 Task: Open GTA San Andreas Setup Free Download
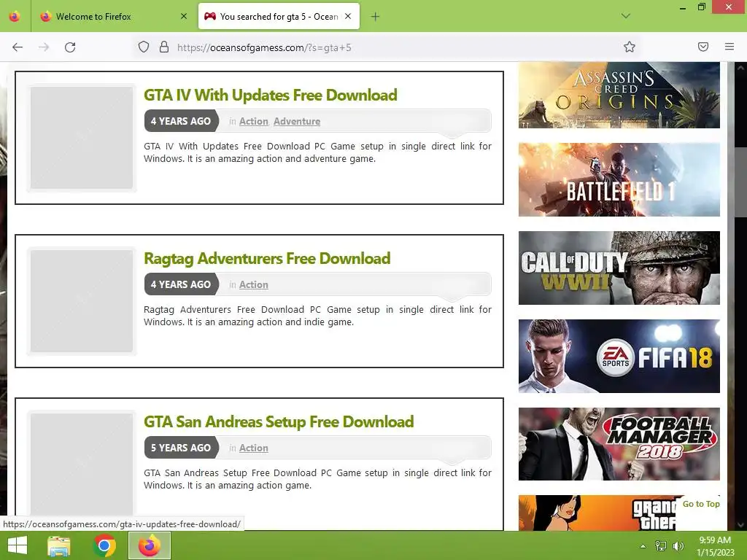pyautogui.click(x=279, y=422)
